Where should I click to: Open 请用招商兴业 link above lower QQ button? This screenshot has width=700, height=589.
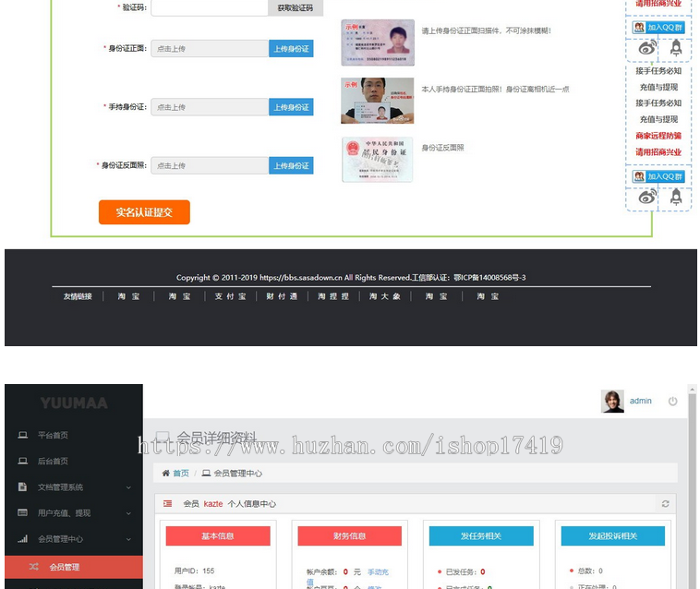pos(658,151)
